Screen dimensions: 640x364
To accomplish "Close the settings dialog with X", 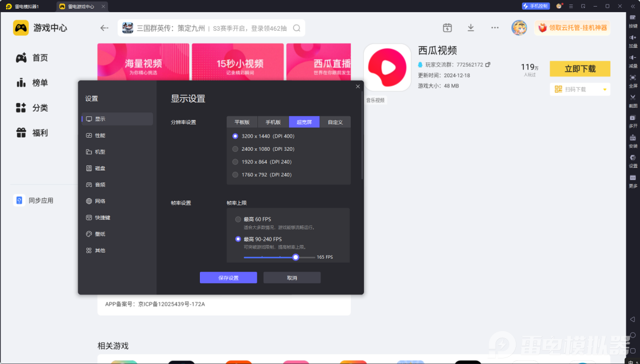I will pyautogui.click(x=358, y=86).
